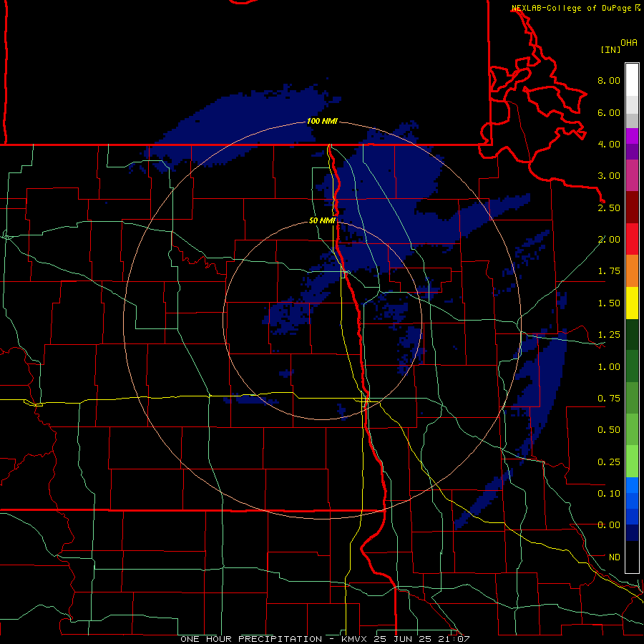Click the 3.00 scale value
Viewport: 644px width, 644px height.
[x=609, y=176]
